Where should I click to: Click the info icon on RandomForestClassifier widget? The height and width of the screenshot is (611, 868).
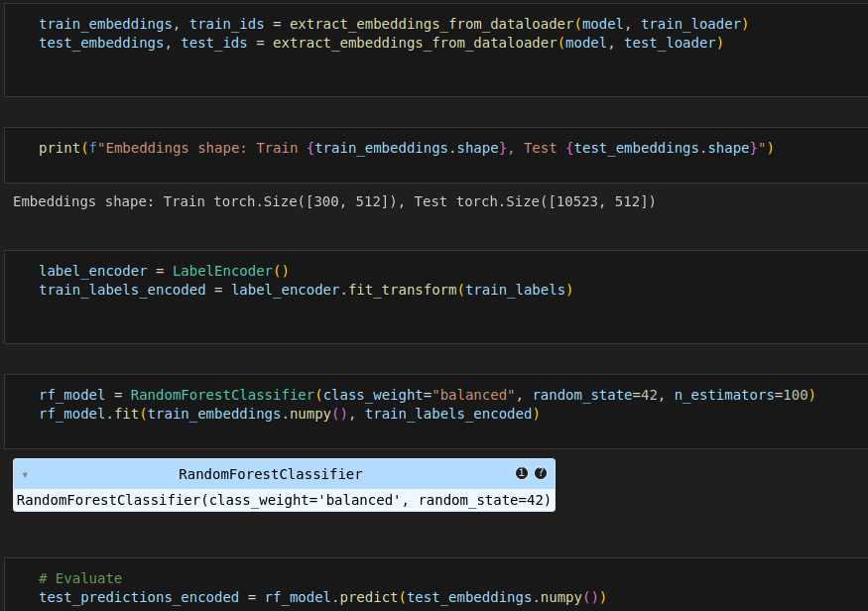coord(522,474)
